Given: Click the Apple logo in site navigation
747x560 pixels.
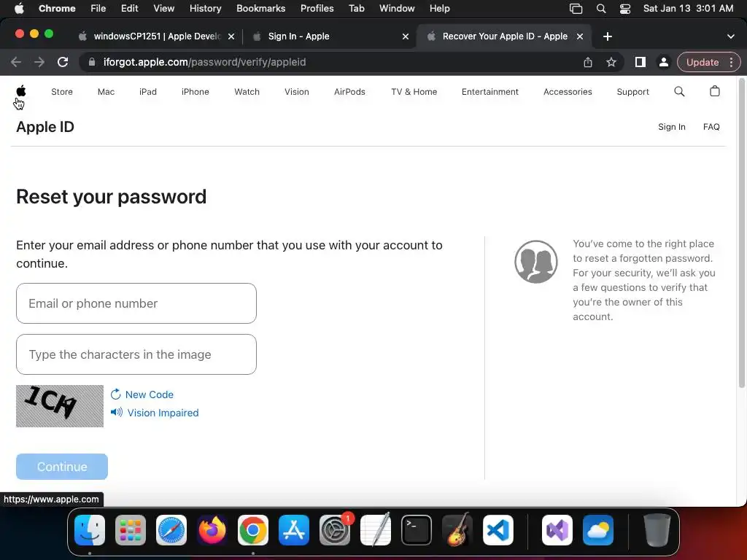Looking at the screenshot, I should pos(21,91).
